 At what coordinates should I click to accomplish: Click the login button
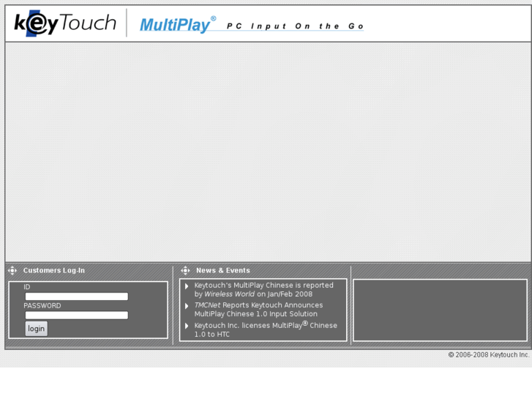point(37,329)
